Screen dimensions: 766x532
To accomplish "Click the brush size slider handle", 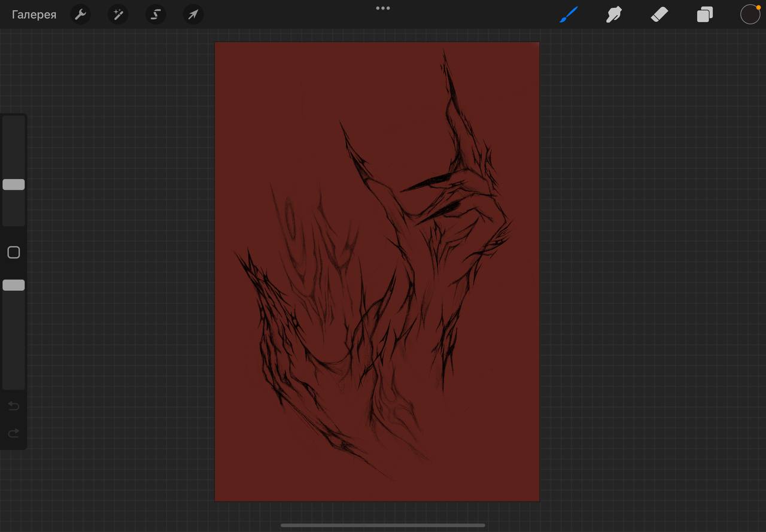I will coord(13,184).
